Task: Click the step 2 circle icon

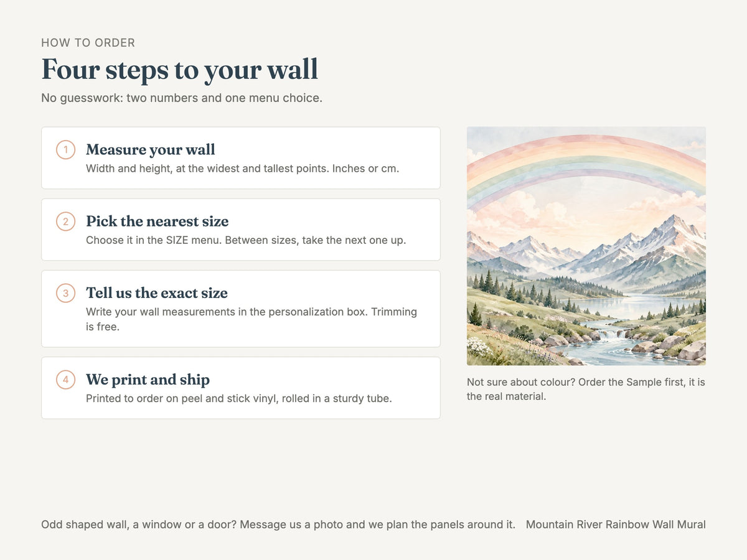Action: pos(65,221)
